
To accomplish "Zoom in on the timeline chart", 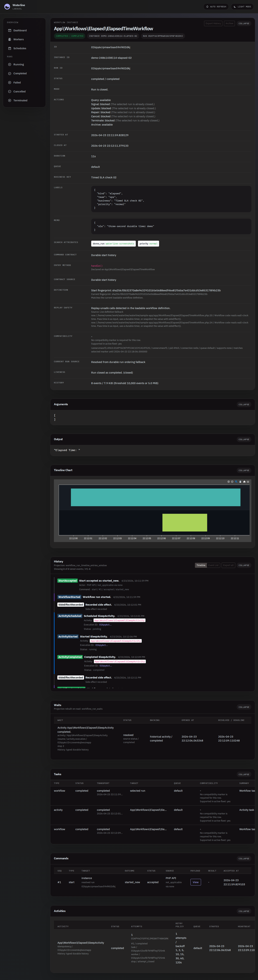I will 228,482.
